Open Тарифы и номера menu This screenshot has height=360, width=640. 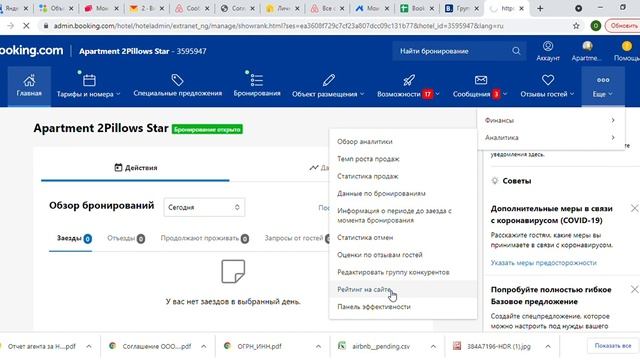pos(89,86)
